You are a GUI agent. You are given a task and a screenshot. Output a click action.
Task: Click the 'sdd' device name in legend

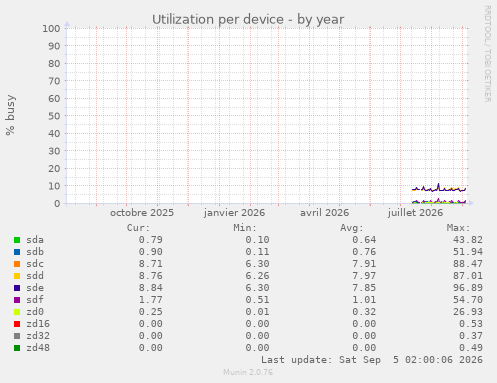point(35,276)
